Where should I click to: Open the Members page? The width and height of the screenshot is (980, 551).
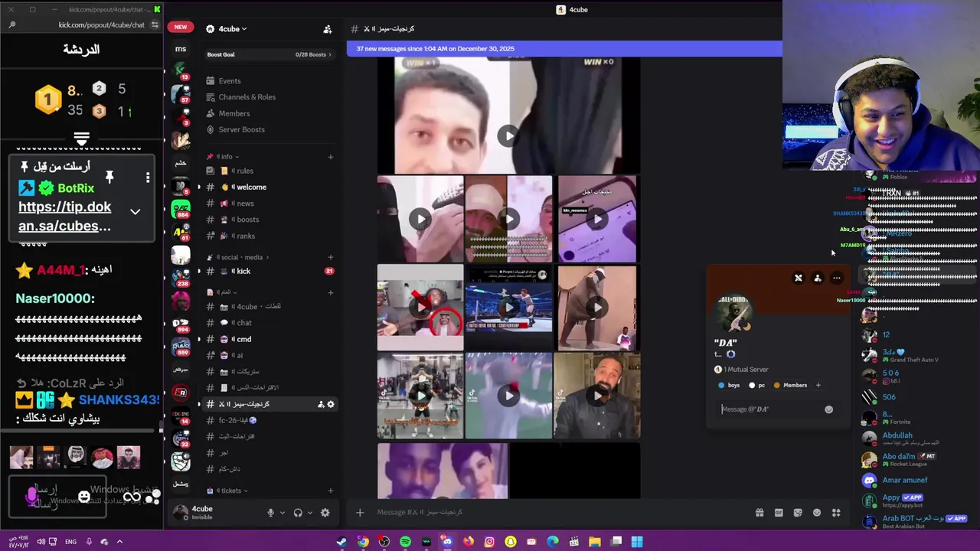tap(234, 113)
